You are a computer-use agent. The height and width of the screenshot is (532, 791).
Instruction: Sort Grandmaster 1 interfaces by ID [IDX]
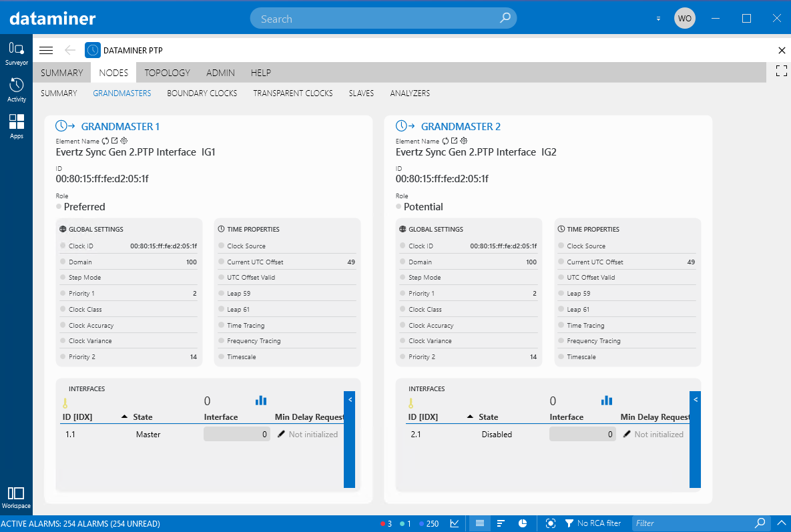click(77, 417)
